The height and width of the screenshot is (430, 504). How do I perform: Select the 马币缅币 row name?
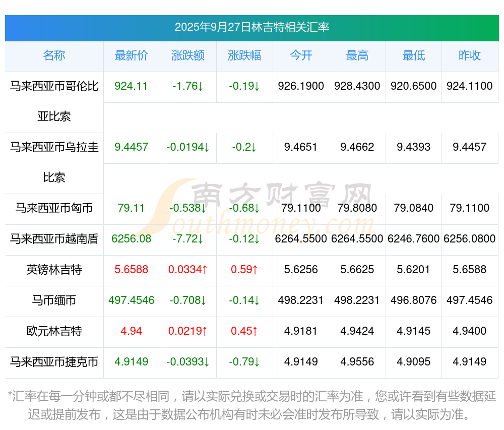click(54, 300)
